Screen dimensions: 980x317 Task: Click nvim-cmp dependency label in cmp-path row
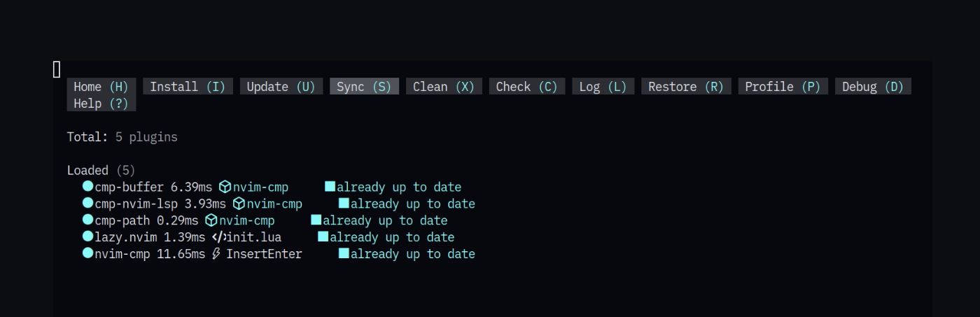246,220
